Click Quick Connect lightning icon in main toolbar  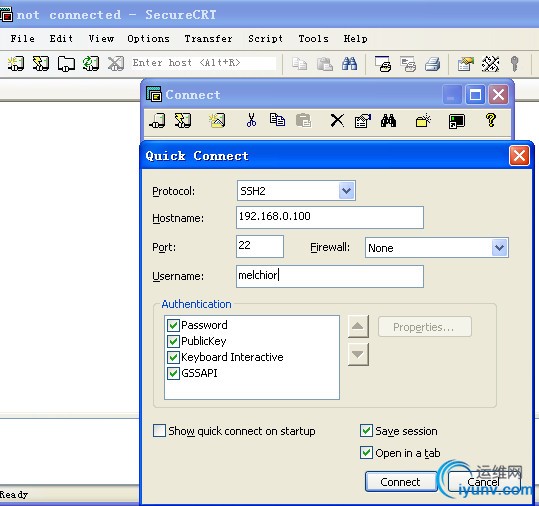click(41, 64)
